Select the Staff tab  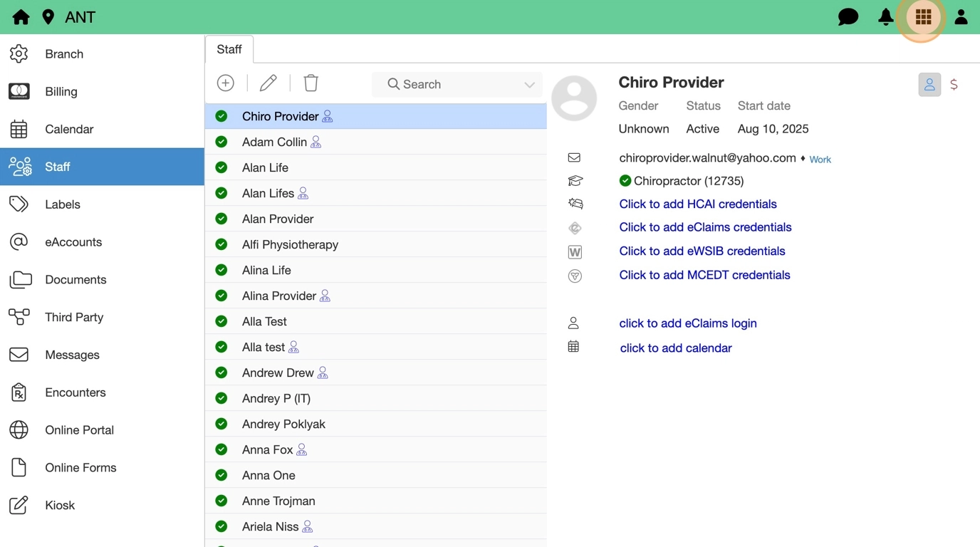[229, 49]
